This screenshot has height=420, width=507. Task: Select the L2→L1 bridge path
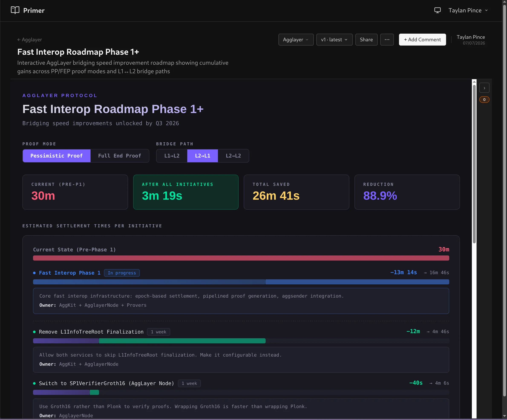point(203,156)
